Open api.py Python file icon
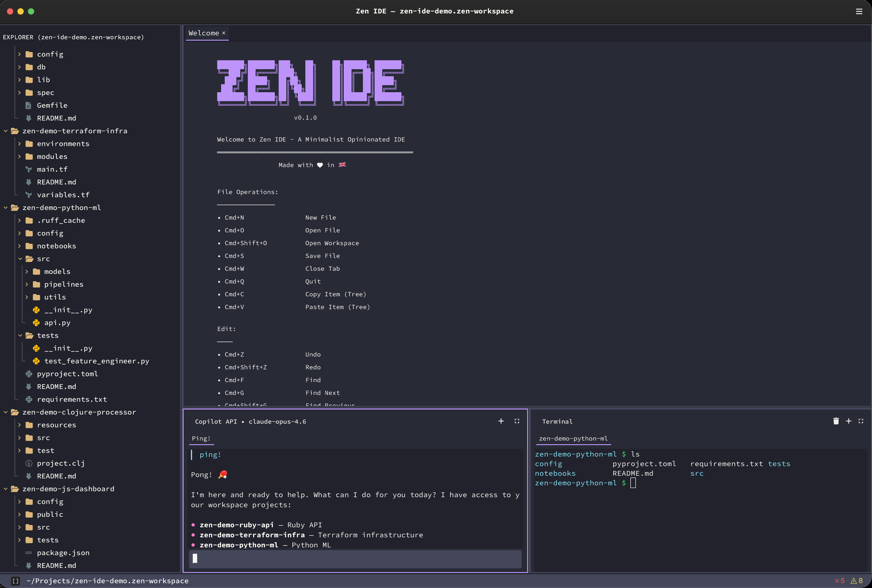The height and width of the screenshot is (588, 872). point(36,323)
